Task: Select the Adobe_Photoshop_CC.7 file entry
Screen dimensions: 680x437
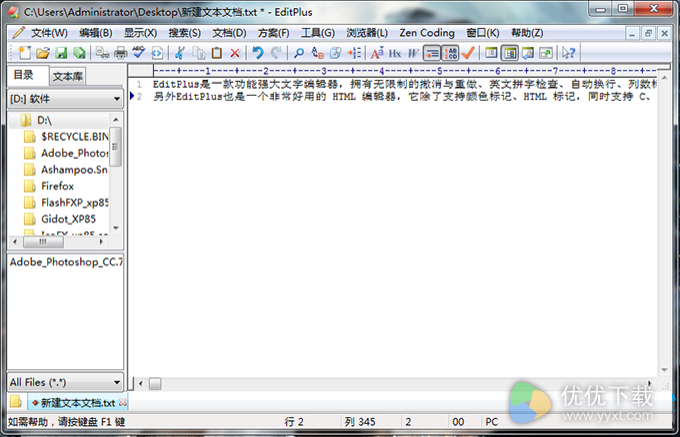Action: coord(66,262)
